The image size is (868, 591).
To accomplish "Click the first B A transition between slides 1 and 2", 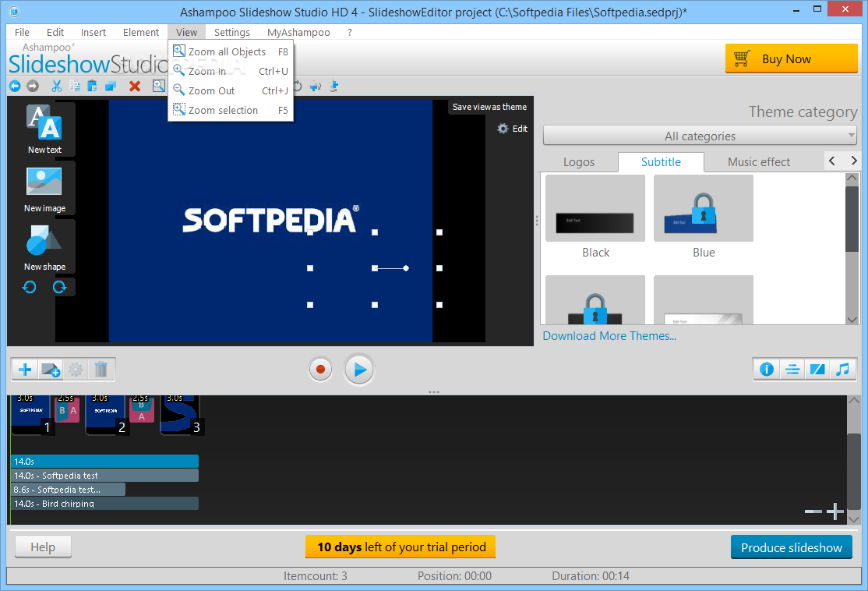I will click(x=67, y=409).
